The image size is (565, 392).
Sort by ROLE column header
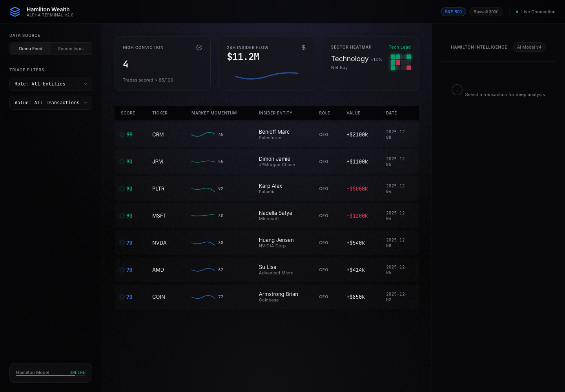point(324,113)
